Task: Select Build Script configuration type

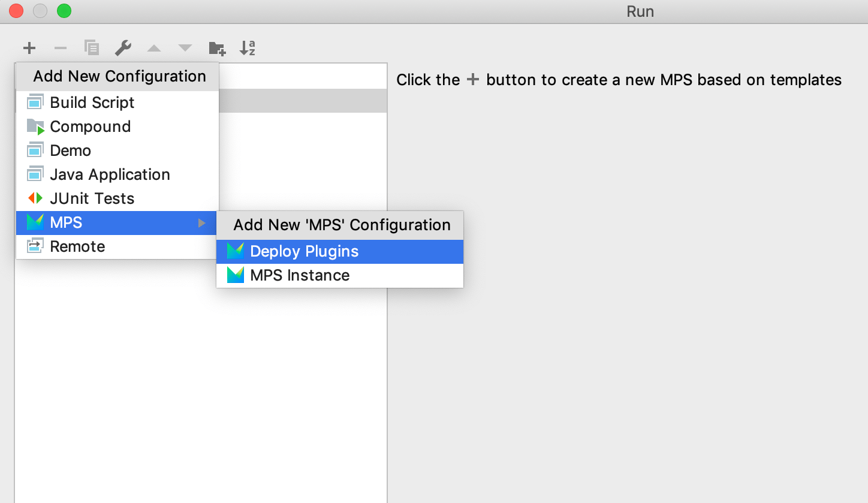Action: coord(92,103)
